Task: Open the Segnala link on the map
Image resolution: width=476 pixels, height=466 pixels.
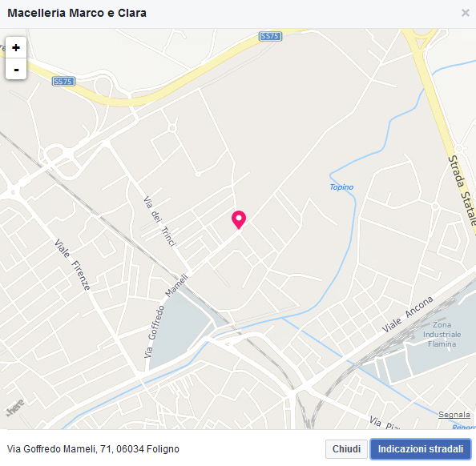Action: coord(454,415)
